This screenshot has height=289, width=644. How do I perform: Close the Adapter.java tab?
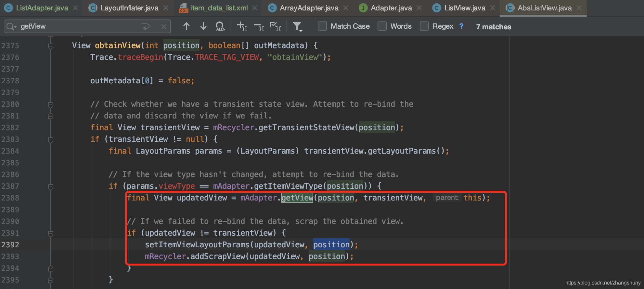[419, 8]
